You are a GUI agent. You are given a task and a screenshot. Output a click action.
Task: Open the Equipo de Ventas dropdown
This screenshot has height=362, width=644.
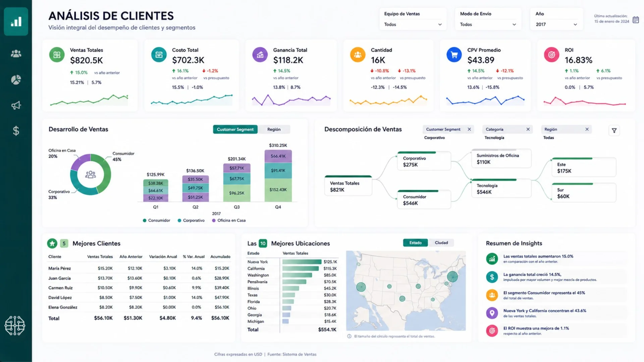point(413,24)
